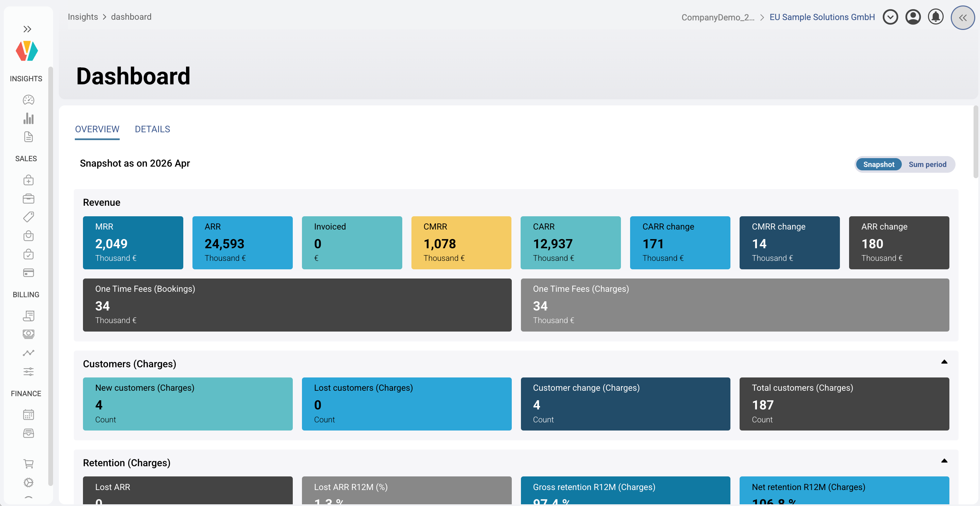The width and height of the screenshot is (980, 506).
Task: Open the document report icon under Insights
Action: coord(29,137)
